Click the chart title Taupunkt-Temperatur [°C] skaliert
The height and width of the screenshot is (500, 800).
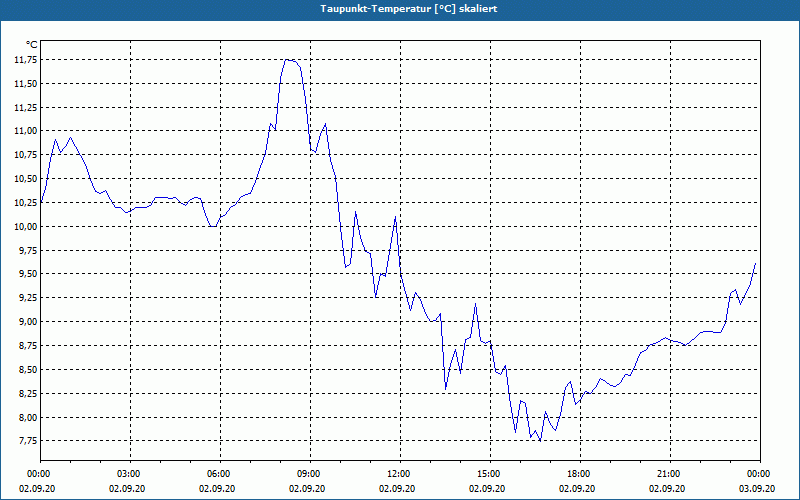[x=409, y=9]
